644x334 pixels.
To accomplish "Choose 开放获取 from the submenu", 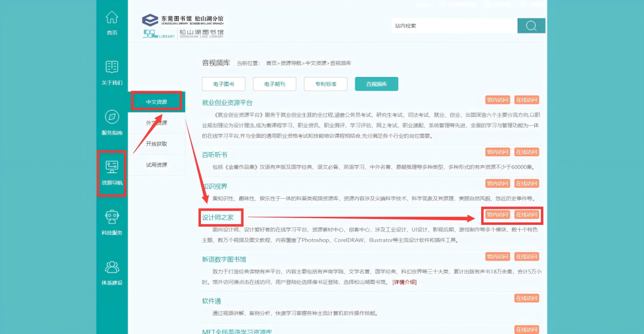I will coord(156,144).
